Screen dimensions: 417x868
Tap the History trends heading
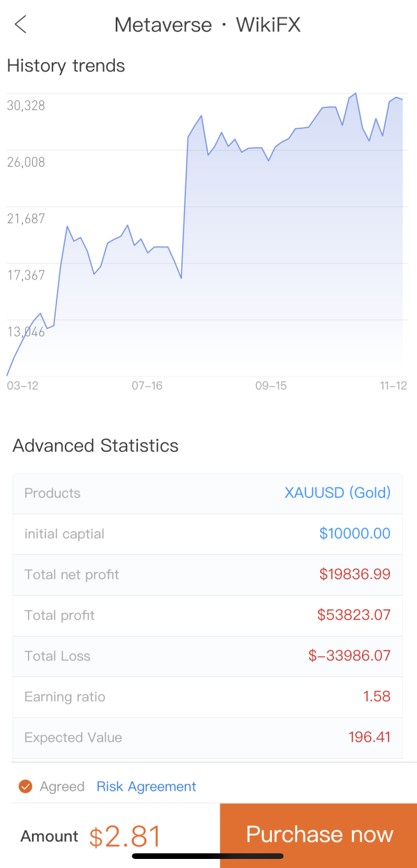(66, 66)
